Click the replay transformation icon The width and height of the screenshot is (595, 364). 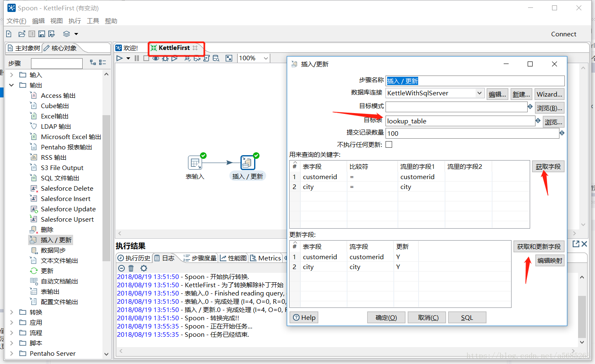(x=175, y=58)
